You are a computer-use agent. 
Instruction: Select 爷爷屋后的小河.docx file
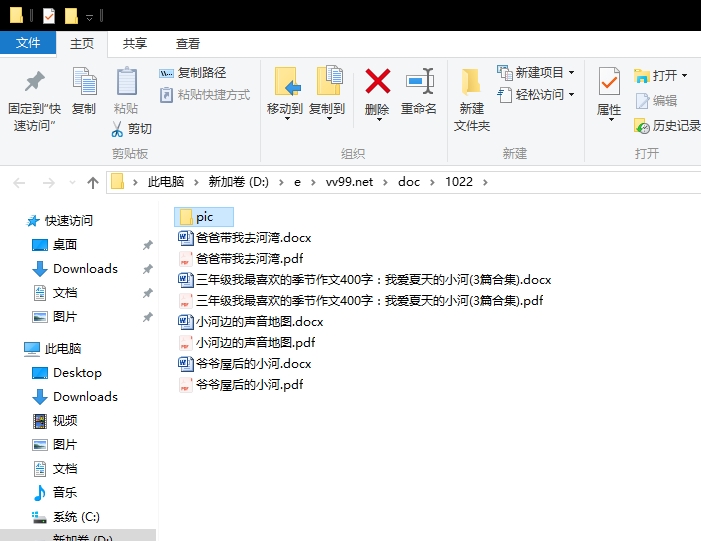[245, 364]
